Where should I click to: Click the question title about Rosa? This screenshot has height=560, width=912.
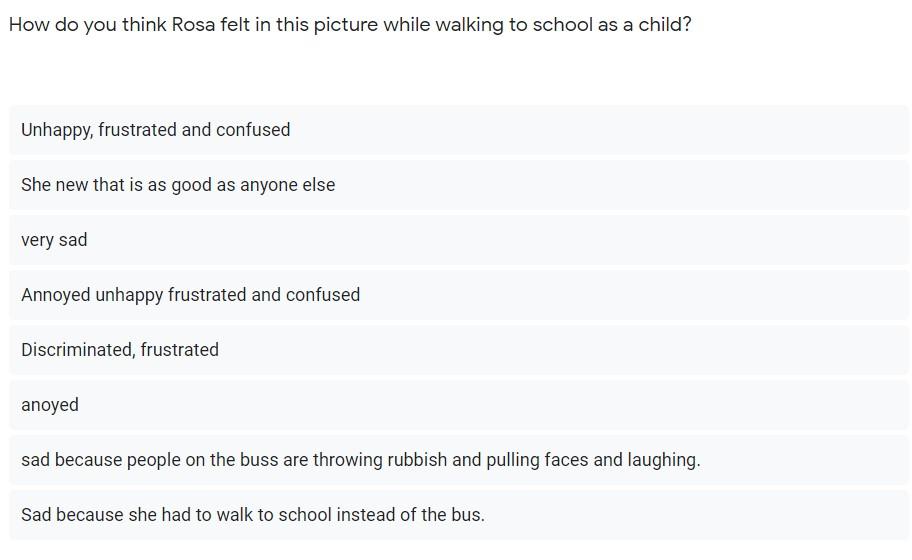tap(350, 25)
